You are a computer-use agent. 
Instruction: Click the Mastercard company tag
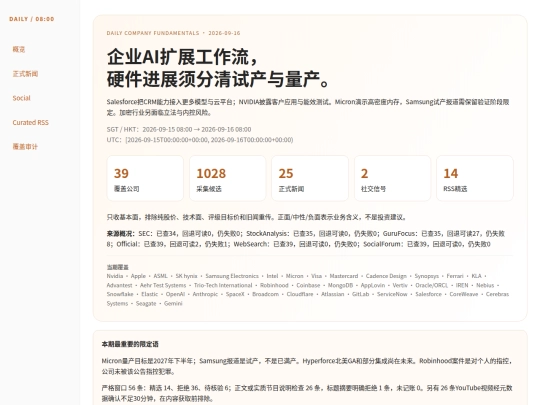coord(344,276)
